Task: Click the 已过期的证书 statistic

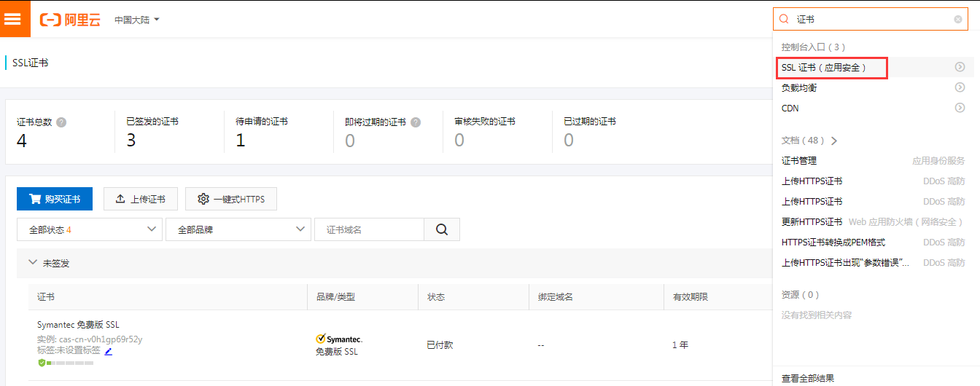Action: coord(590,132)
